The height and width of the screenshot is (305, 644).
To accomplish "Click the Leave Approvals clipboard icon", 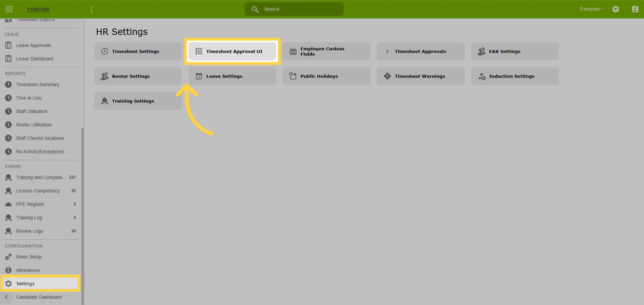I will click(x=8, y=45).
